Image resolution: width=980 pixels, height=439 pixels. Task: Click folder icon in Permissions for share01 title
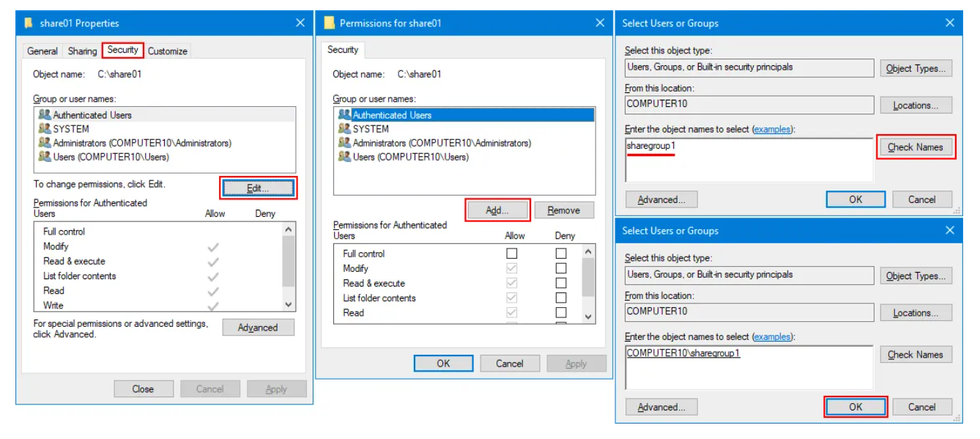(x=330, y=23)
